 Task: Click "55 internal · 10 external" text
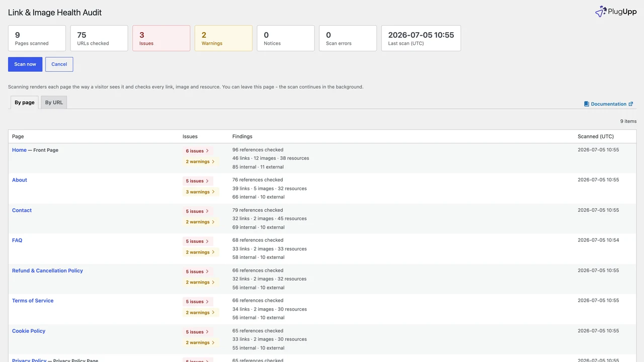coord(259,348)
